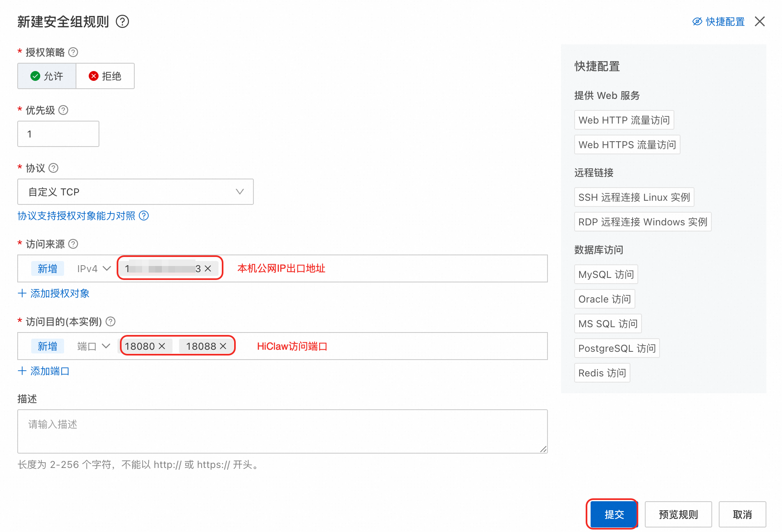
Task: Choose PostgreSQL 访问 preset
Action: click(x=617, y=348)
